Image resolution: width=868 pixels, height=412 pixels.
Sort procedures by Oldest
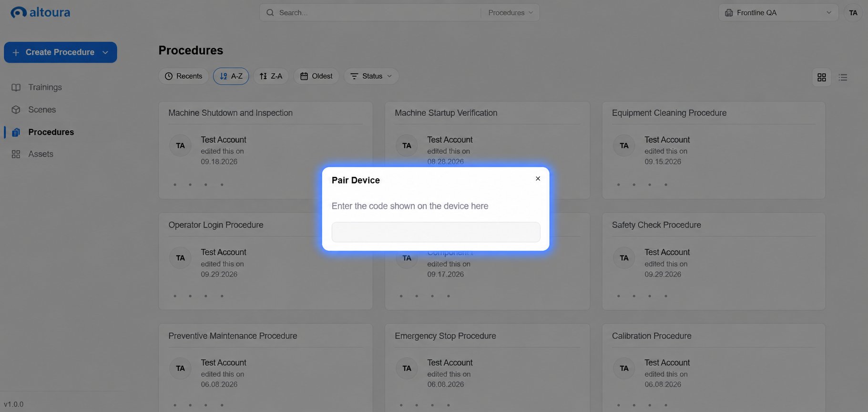(x=316, y=76)
